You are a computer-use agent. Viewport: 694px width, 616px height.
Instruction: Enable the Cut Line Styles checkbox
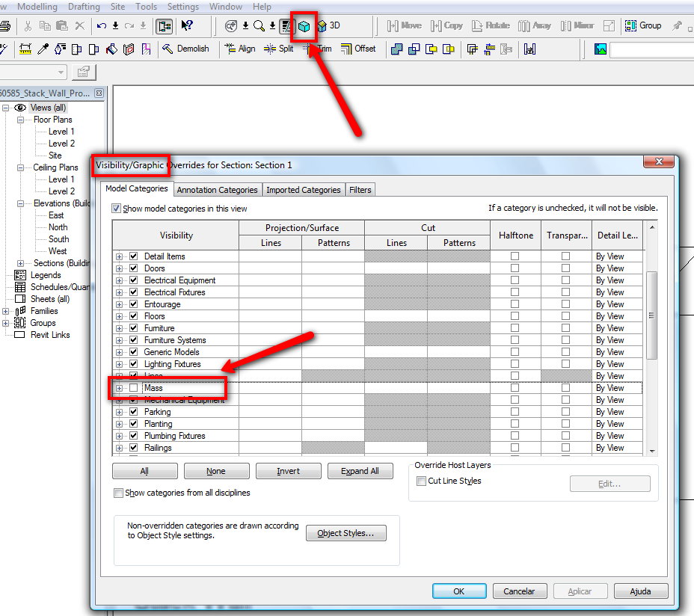[x=422, y=481]
